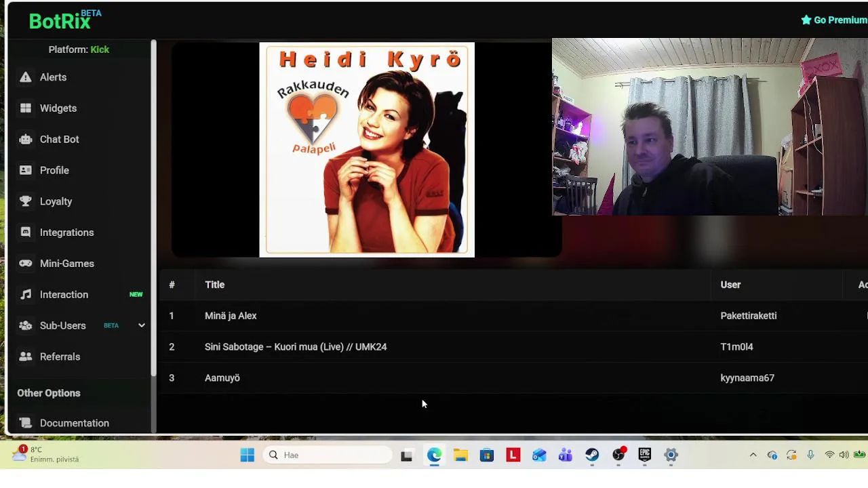Image resolution: width=868 pixels, height=488 pixels.
Task: Click user T1m0l4
Action: pos(736,347)
